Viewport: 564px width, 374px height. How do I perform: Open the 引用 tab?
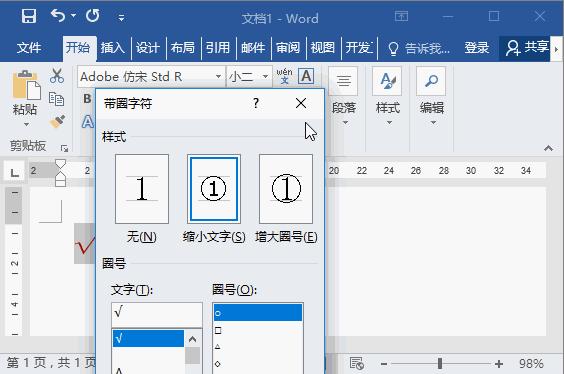click(x=217, y=47)
